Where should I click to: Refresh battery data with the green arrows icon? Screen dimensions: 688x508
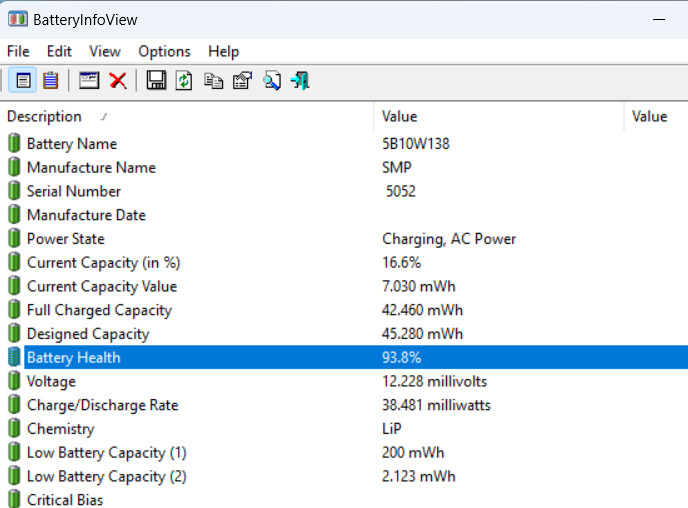point(184,81)
